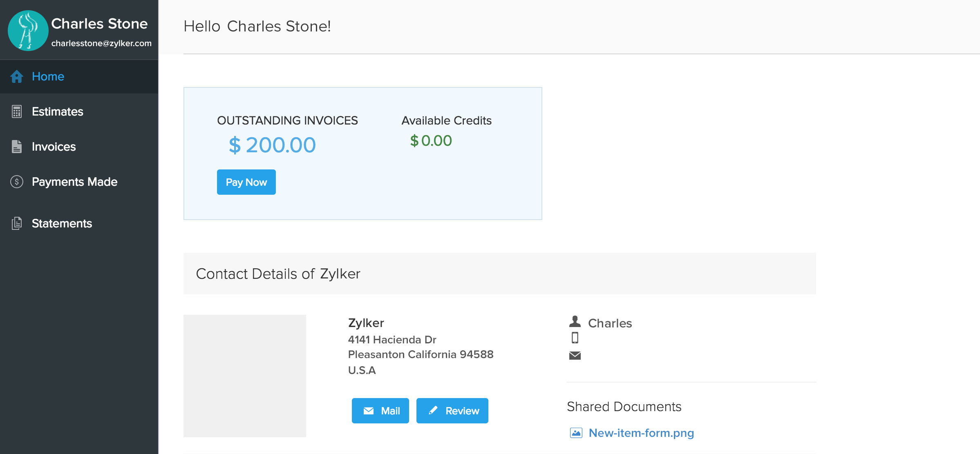Click the $ 200.00 outstanding amount

tap(272, 145)
